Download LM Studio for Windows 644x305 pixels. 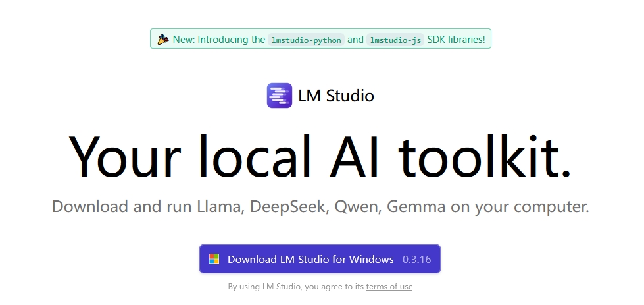click(x=320, y=259)
